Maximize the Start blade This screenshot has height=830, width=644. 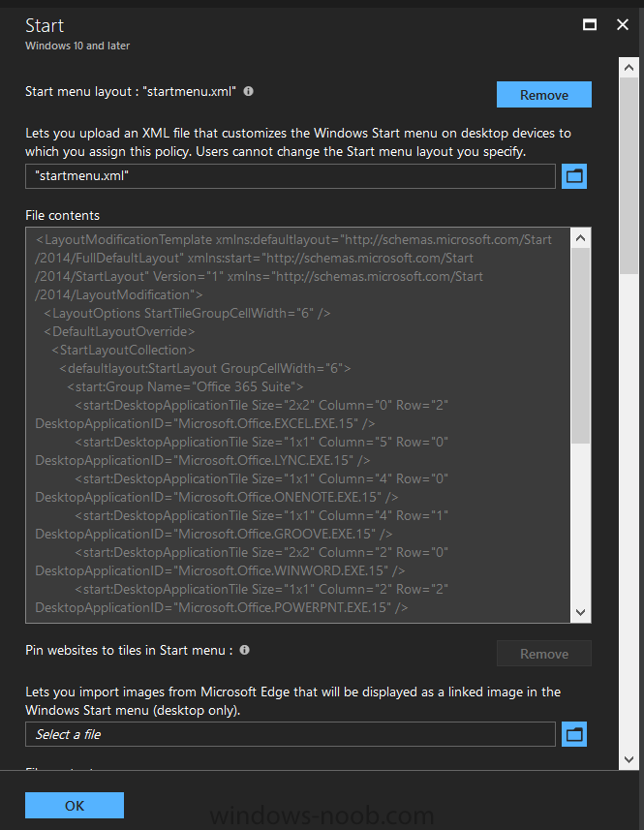tap(590, 25)
